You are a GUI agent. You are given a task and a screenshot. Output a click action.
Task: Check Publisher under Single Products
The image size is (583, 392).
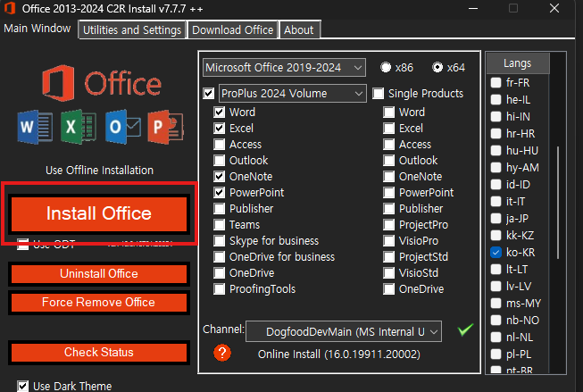389,209
